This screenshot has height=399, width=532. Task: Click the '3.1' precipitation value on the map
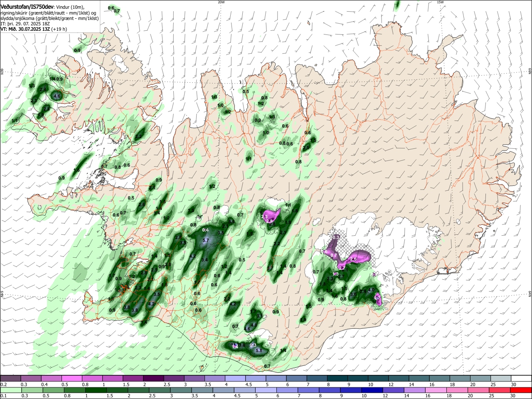tap(259, 316)
